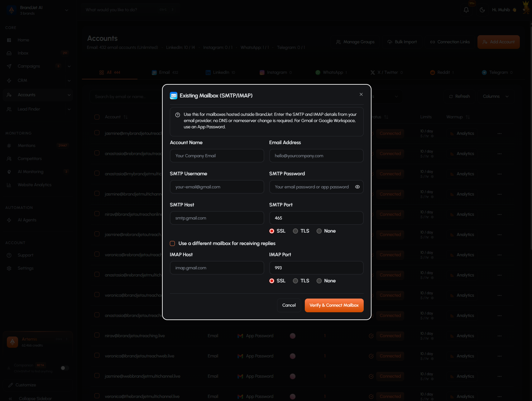Click the SMTP Port field
The width and height of the screenshot is (532, 401).
click(x=316, y=218)
